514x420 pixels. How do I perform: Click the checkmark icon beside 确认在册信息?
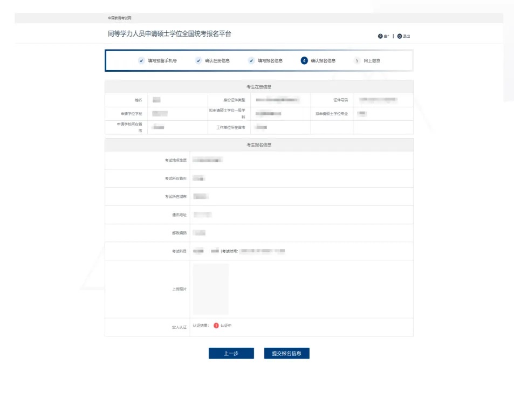(x=198, y=60)
